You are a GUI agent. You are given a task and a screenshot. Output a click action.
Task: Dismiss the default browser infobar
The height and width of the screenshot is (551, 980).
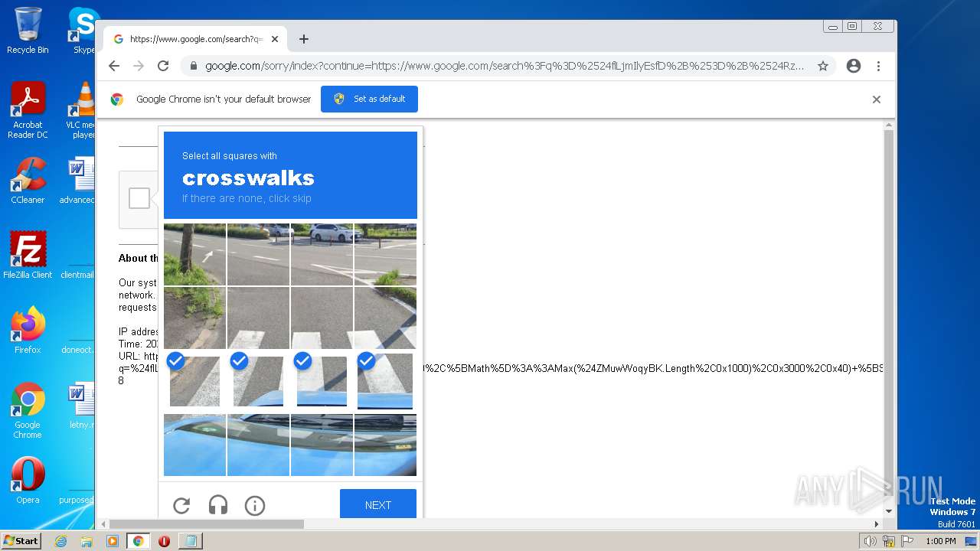[877, 99]
